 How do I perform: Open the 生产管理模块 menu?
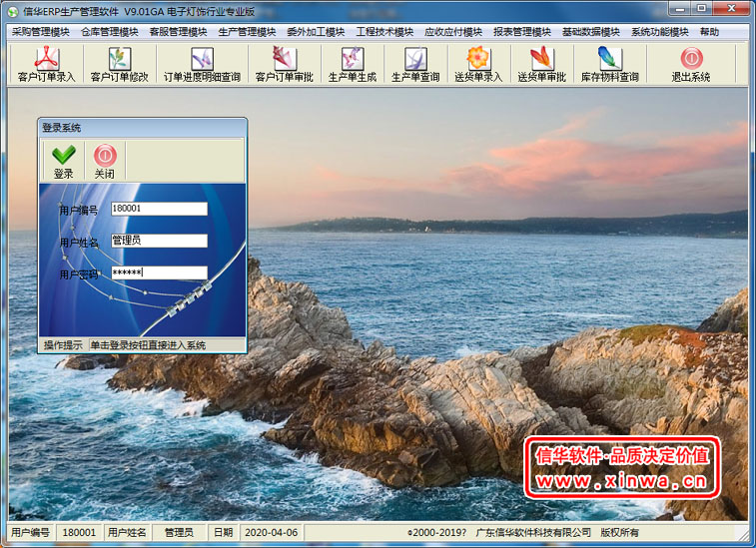click(x=248, y=32)
